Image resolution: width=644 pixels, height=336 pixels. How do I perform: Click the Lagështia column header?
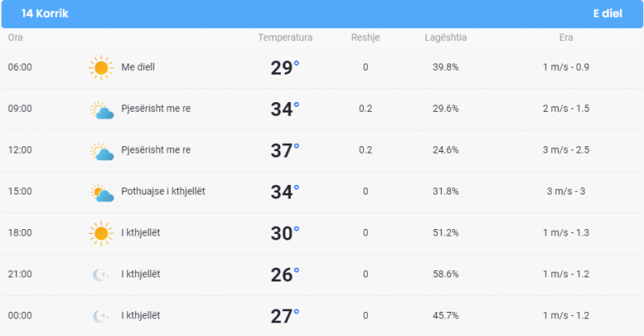(446, 37)
